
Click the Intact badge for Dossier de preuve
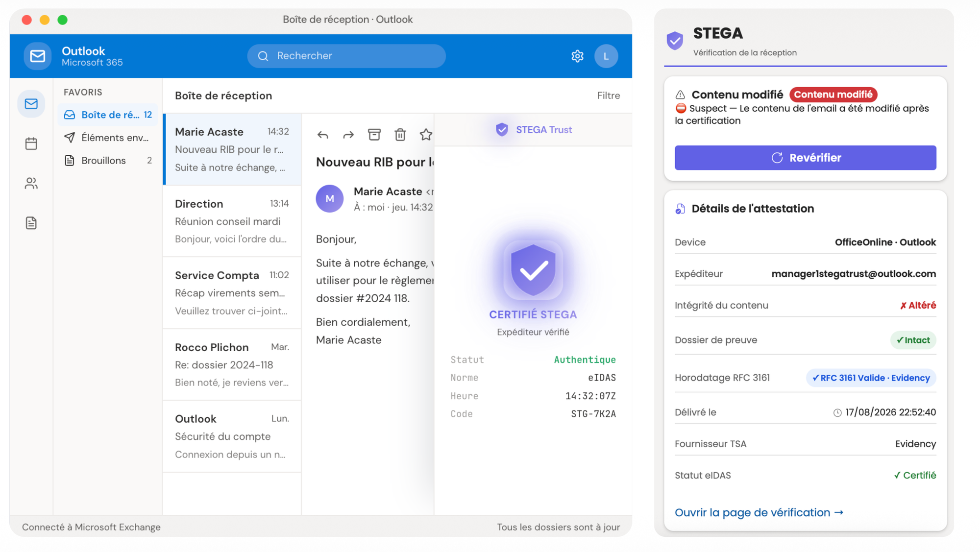click(x=913, y=340)
